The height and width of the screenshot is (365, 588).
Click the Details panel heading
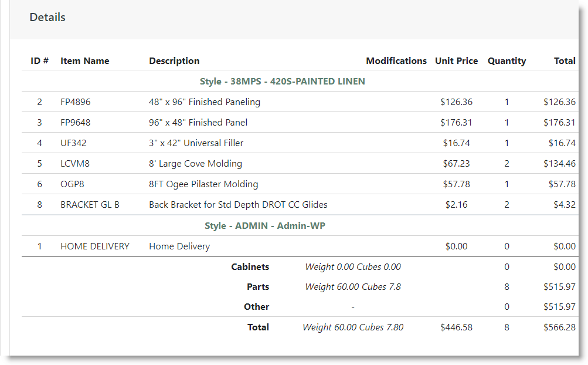pyautogui.click(x=47, y=17)
